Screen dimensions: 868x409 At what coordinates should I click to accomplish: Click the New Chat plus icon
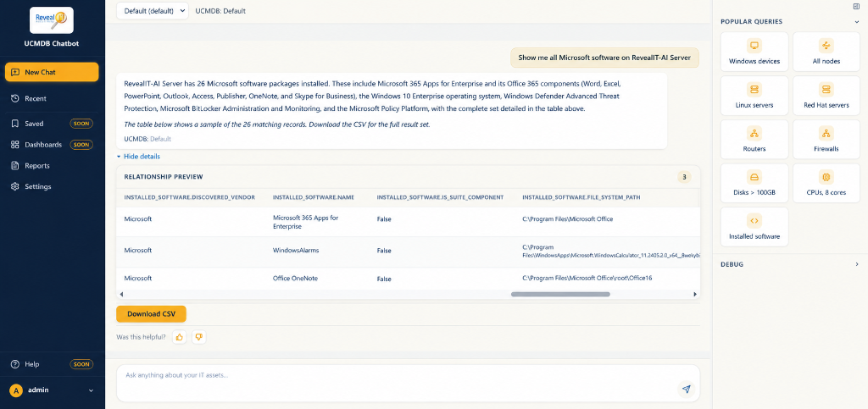point(15,73)
